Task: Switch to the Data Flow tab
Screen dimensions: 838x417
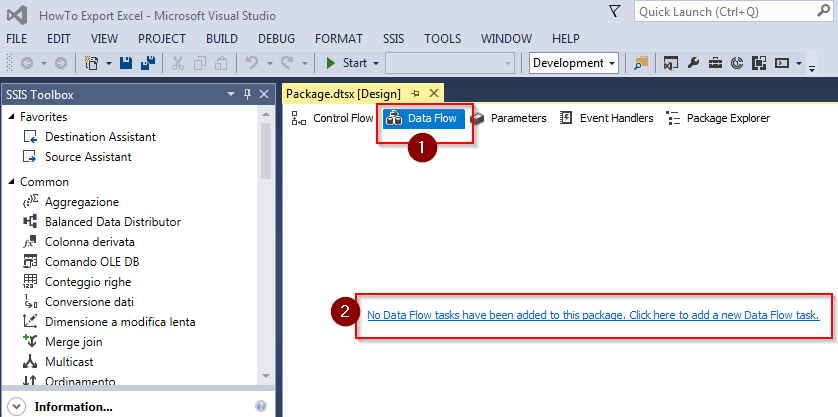Action: tap(424, 118)
